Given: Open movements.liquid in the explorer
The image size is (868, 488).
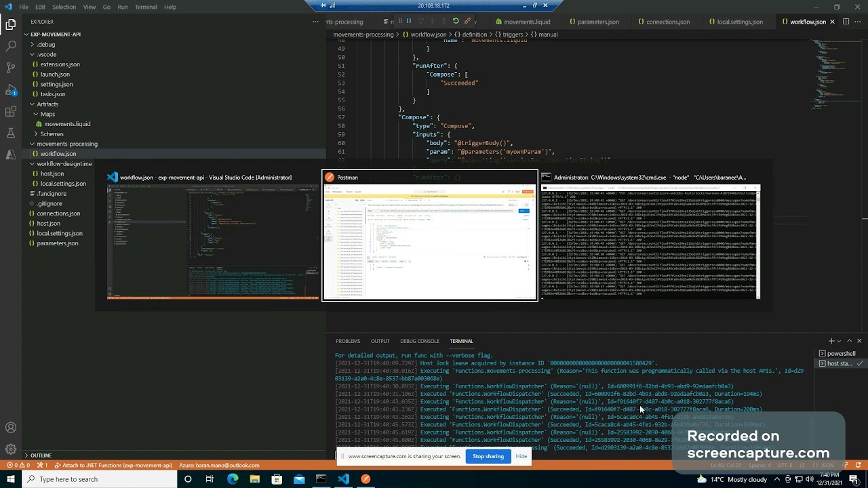Looking at the screenshot, I should [67, 124].
